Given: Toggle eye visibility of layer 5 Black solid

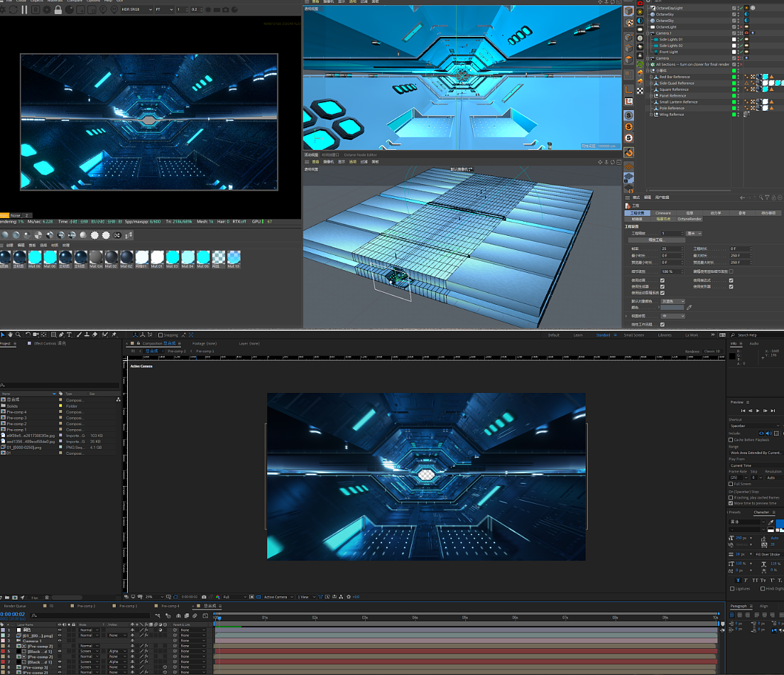Looking at the screenshot, I should pos(60,651).
